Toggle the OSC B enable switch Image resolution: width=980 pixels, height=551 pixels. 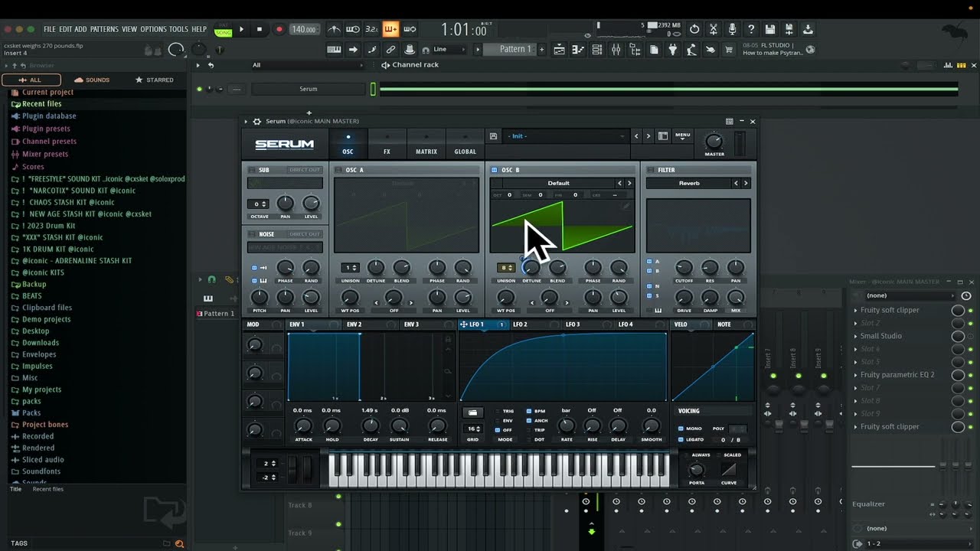tap(494, 170)
